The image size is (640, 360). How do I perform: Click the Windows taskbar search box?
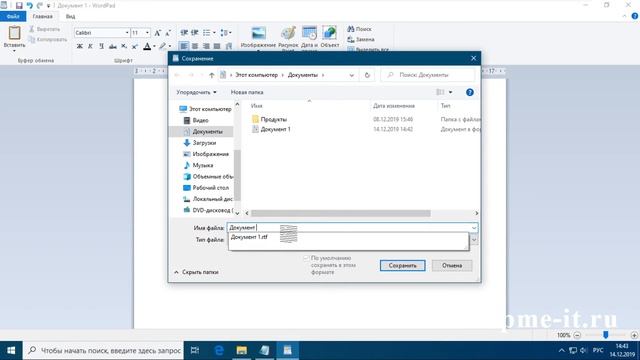103,350
